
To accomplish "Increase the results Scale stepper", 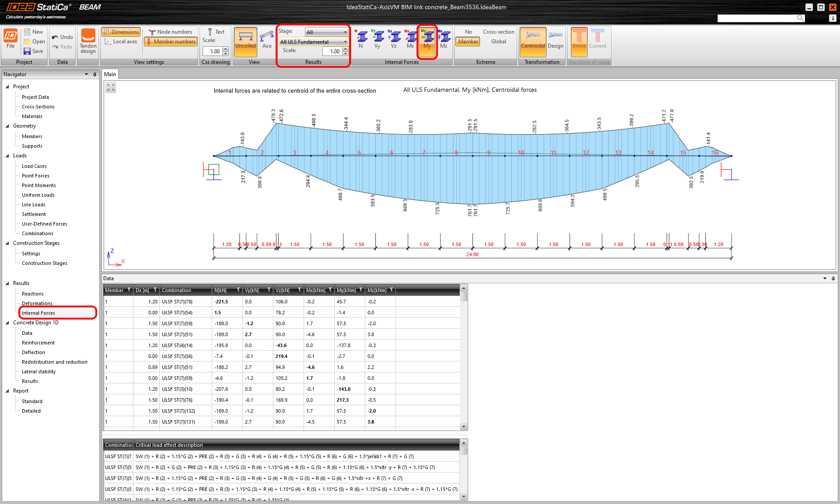I will (x=346, y=49).
